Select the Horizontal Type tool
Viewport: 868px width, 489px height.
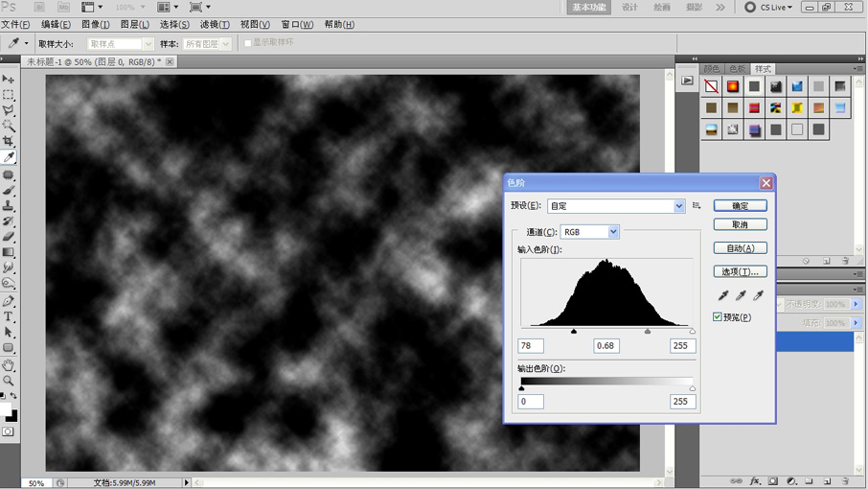point(9,316)
